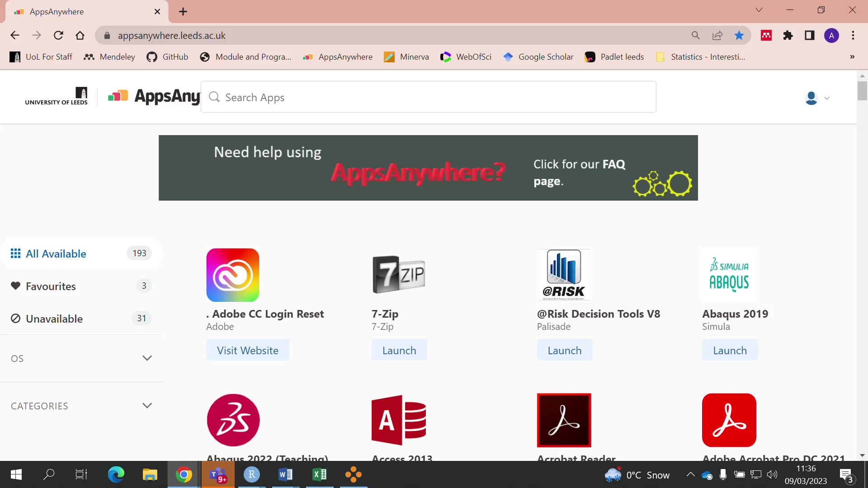Show the Favourites apps list

tap(51, 286)
